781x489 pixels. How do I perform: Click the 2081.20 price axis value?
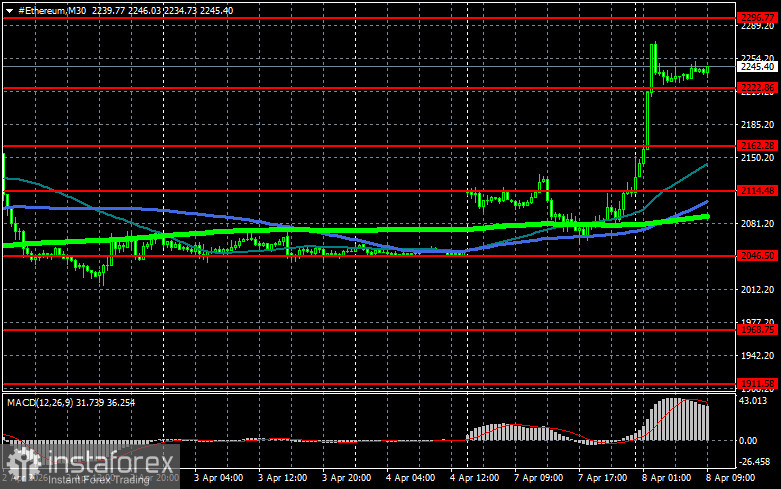point(758,224)
